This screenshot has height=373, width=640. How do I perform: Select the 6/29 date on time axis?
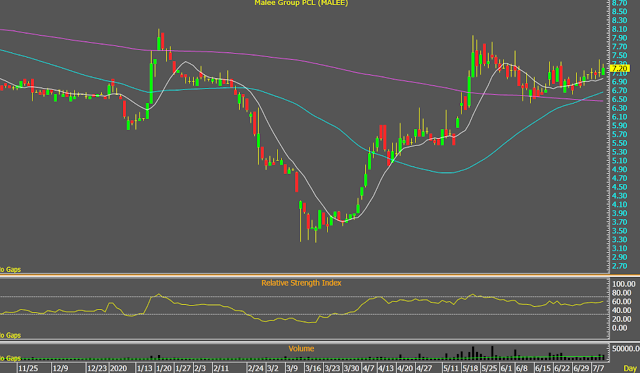[x=581, y=369]
